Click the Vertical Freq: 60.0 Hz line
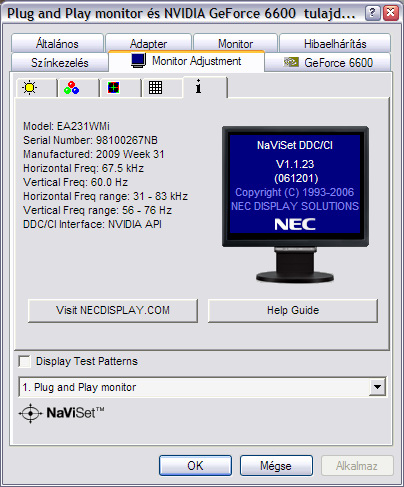This screenshot has height=487, width=404. [75, 182]
